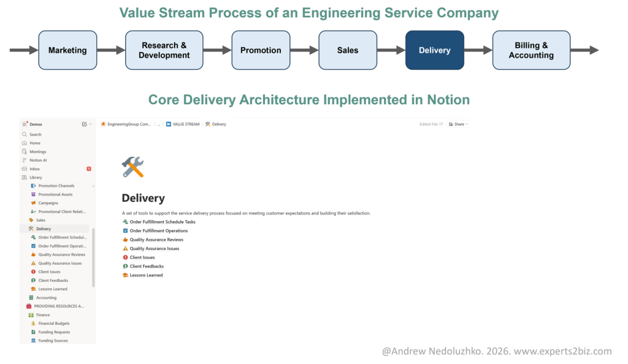
Task: Click the red exclamation icon beside Client Issues in sidebar
Action: pos(33,271)
